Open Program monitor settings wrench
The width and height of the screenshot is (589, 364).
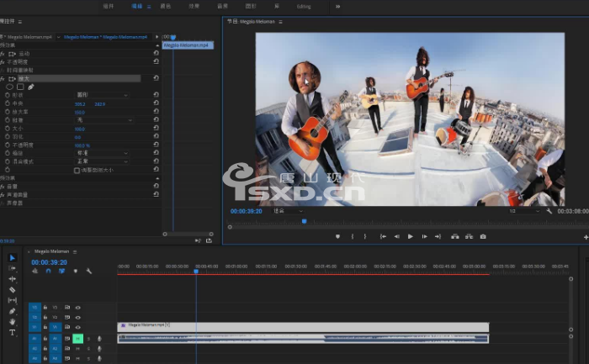549,211
